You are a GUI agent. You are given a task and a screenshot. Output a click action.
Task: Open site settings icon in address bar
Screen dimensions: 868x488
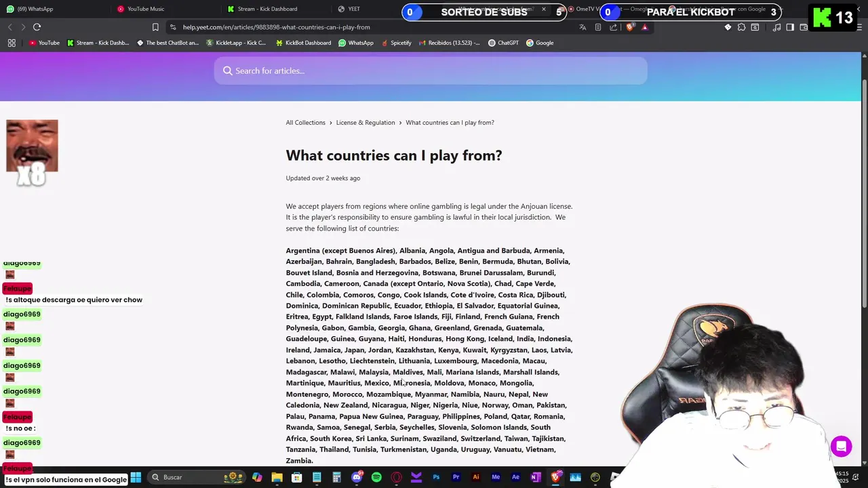point(173,27)
